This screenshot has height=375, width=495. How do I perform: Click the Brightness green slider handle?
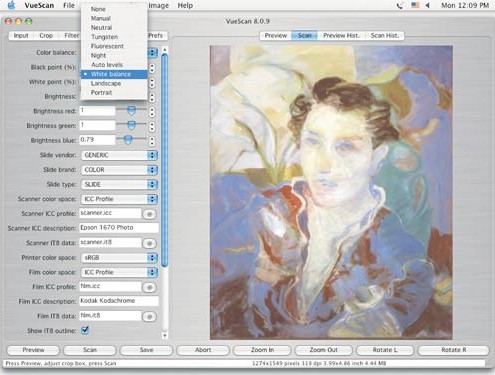(x=131, y=125)
